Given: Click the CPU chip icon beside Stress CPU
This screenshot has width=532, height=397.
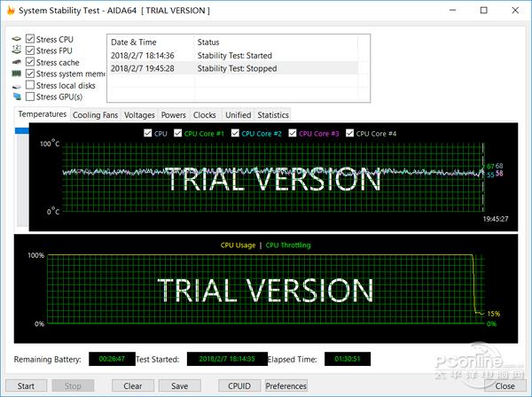Looking at the screenshot, I should coord(16,39).
